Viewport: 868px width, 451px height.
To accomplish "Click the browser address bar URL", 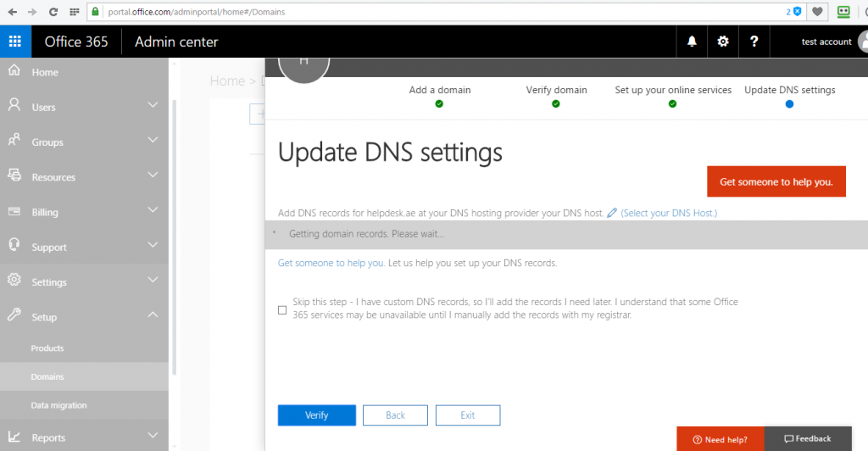I will click(197, 12).
